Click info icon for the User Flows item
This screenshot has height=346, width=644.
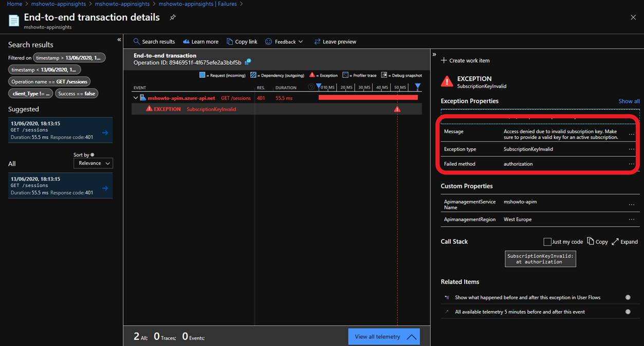pyautogui.click(x=628, y=298)
